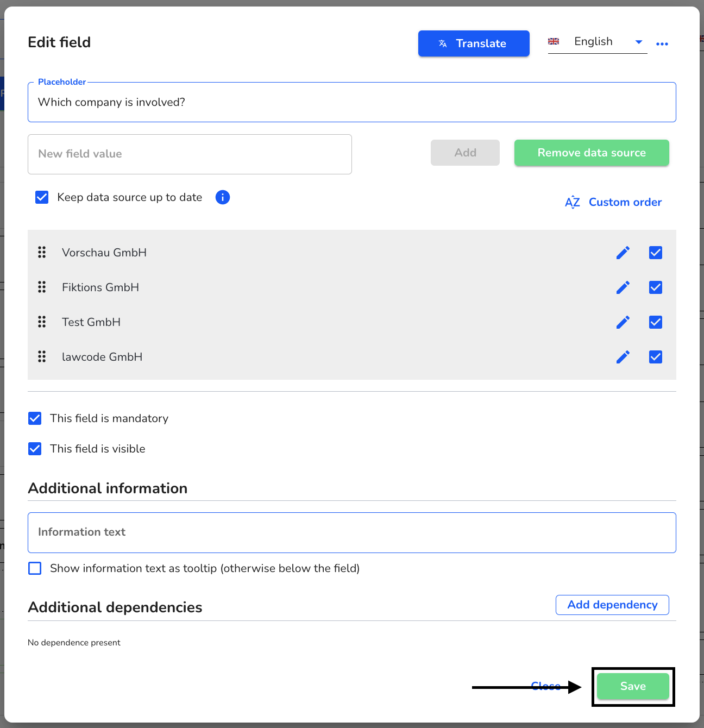Edit Test GmbH with pencil icon
This screenshot has height=728, width=704.
[x=623, y=322]
